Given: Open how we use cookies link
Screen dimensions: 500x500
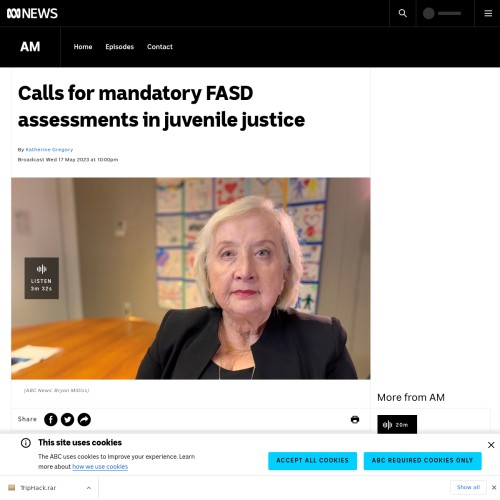Looking at the screenshot, I should [x=100, y=467].
